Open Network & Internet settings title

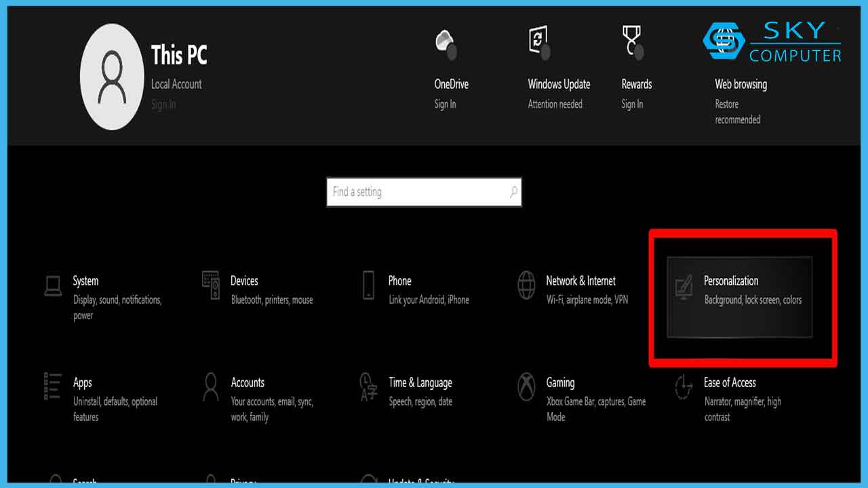point(581,281)
